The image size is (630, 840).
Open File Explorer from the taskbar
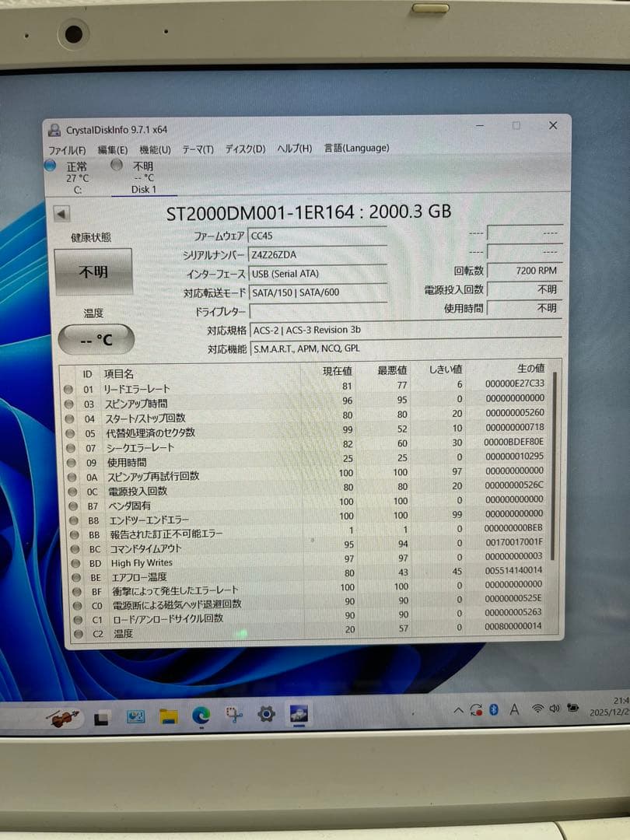coord(168,716)
